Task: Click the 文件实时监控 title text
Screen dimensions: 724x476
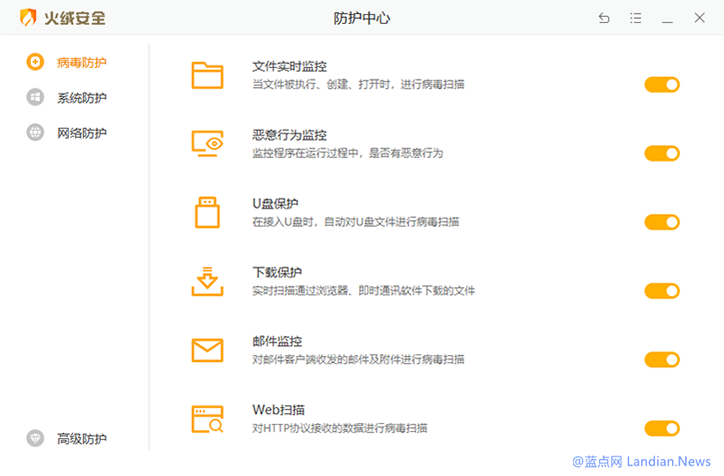Action: [x=289, y=67]
